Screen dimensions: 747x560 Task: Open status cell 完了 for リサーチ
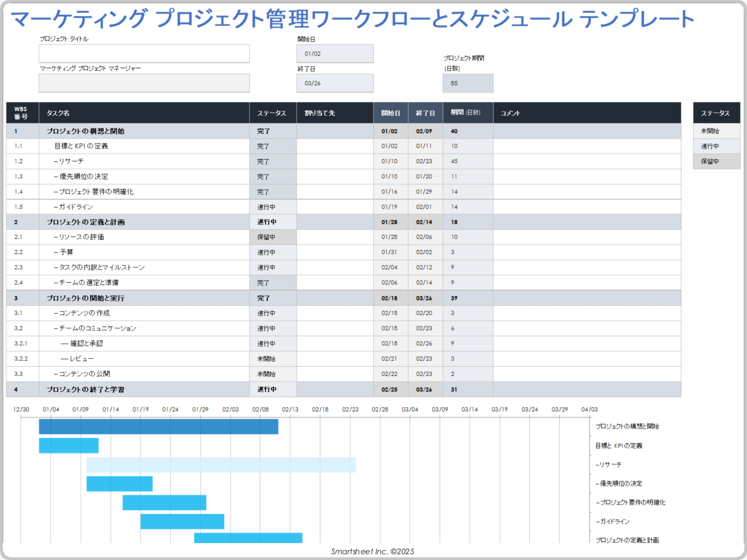coord(273,161)
